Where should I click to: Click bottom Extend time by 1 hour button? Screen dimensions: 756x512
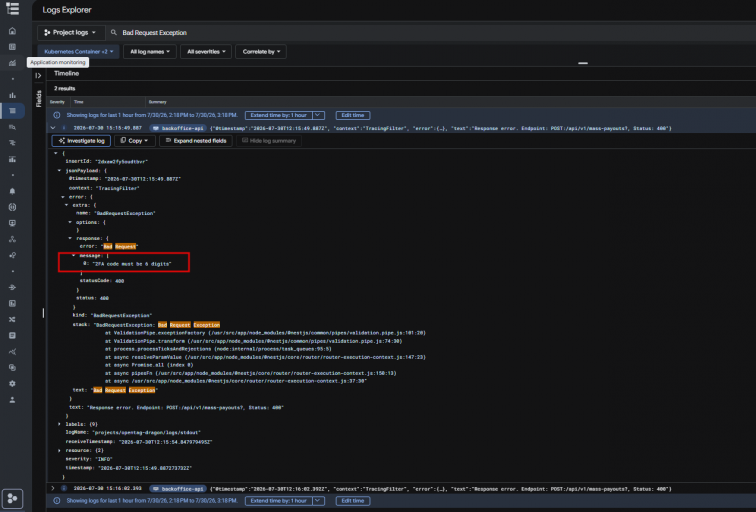pyautogui.click(x=279, y=501)
